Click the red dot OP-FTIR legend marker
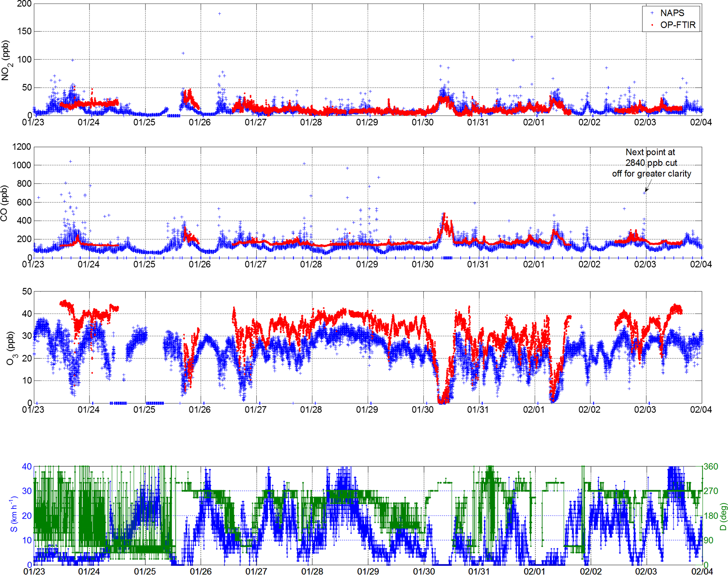Image resolution: width=728 pixels, height=575 pixels. (652, 25)
